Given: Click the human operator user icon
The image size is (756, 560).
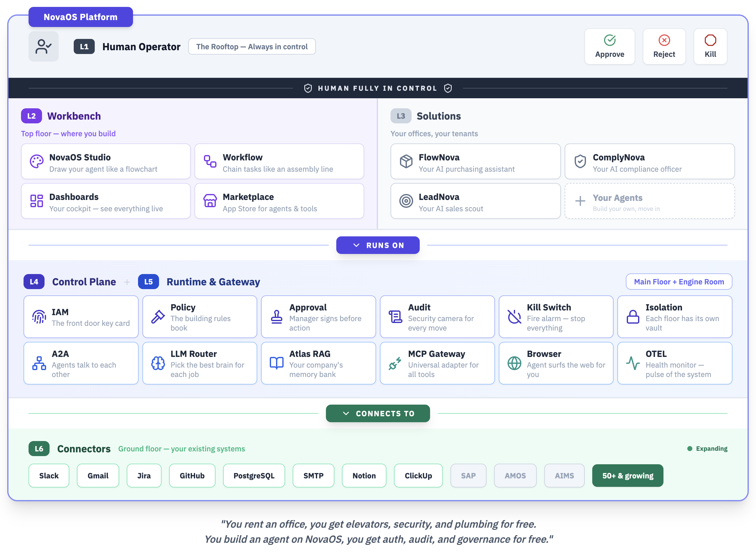Looking at the screenshot, I should (x=43, y=46).
